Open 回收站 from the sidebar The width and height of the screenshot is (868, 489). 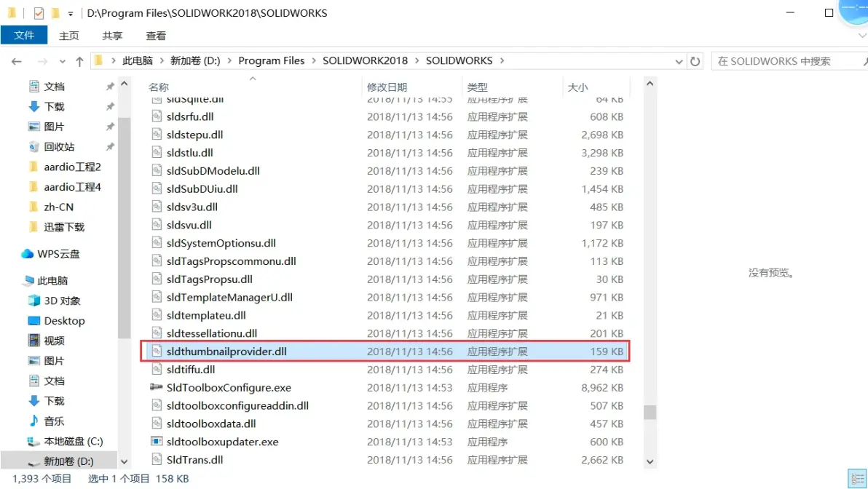pos(59,147)
